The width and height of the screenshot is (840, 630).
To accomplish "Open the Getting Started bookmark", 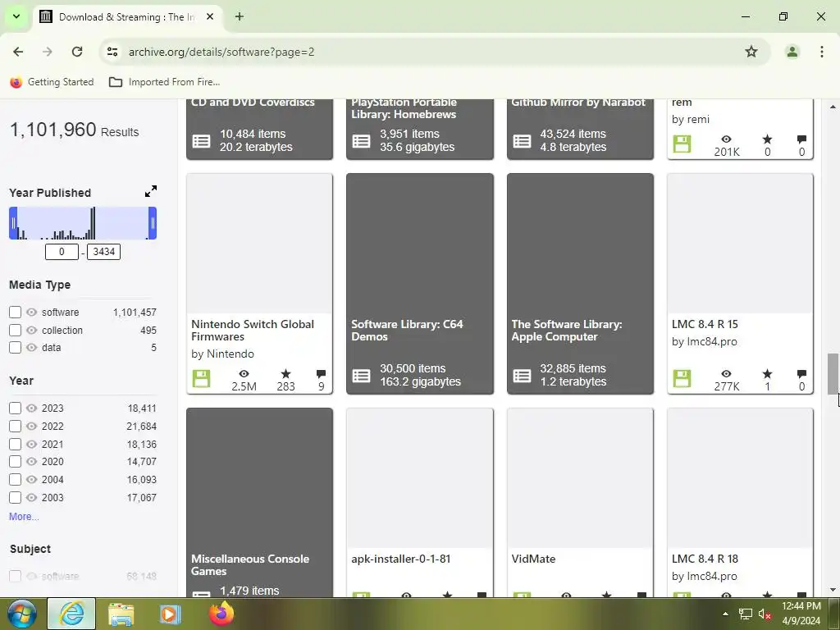I will point(52,82).
